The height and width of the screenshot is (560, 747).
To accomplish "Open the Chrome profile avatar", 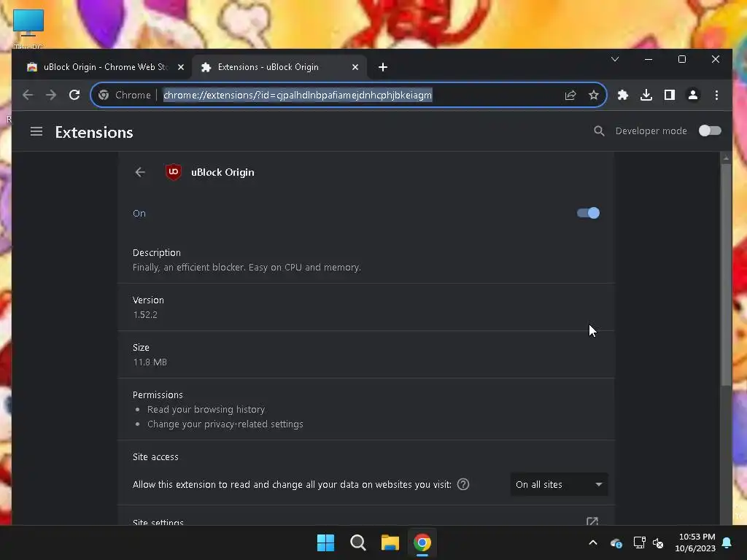I will [x=693, y=95].
